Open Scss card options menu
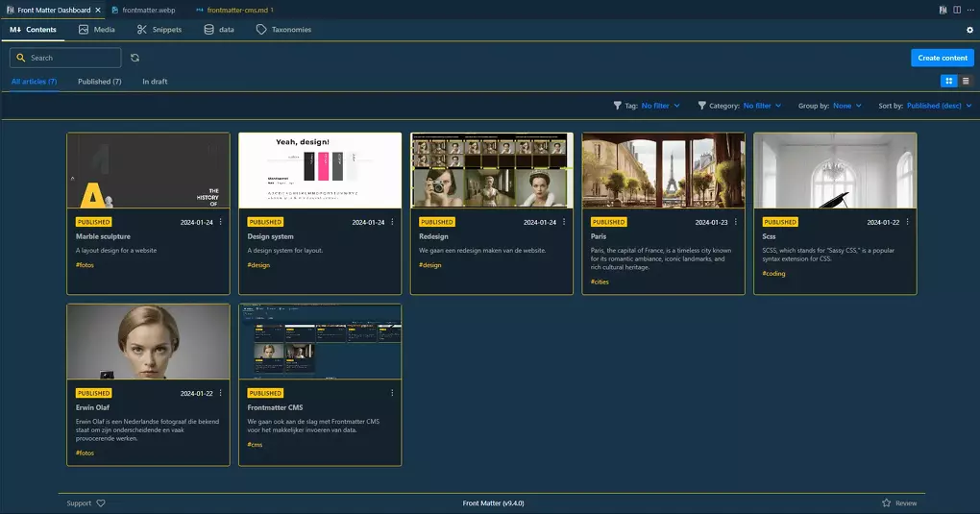Image resolution: width=980 pixels, height=514 pixels. [x=908, y=222]
